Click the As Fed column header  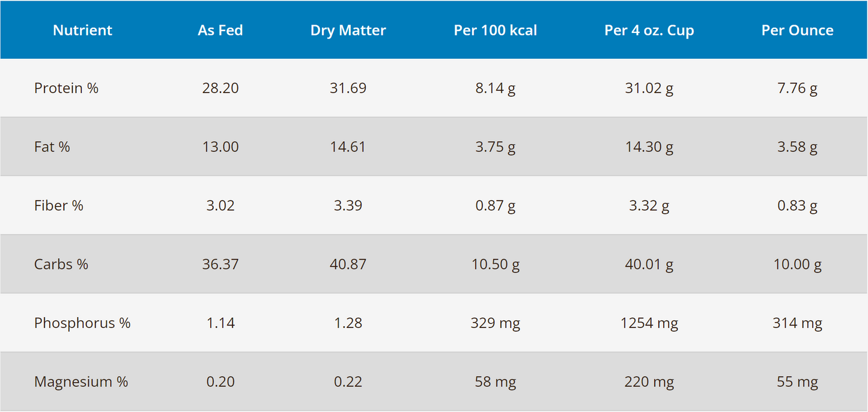[x=220, y=31]
